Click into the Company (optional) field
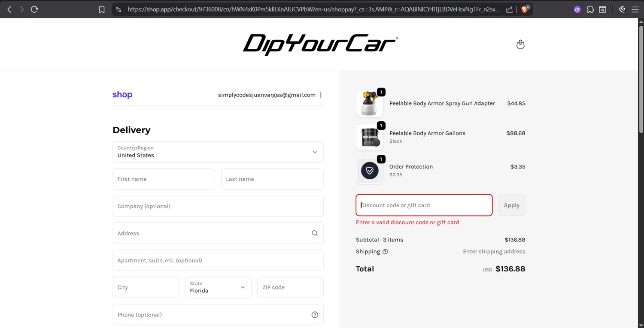This screenshot has height=328, width=644. tap(218, 206)
